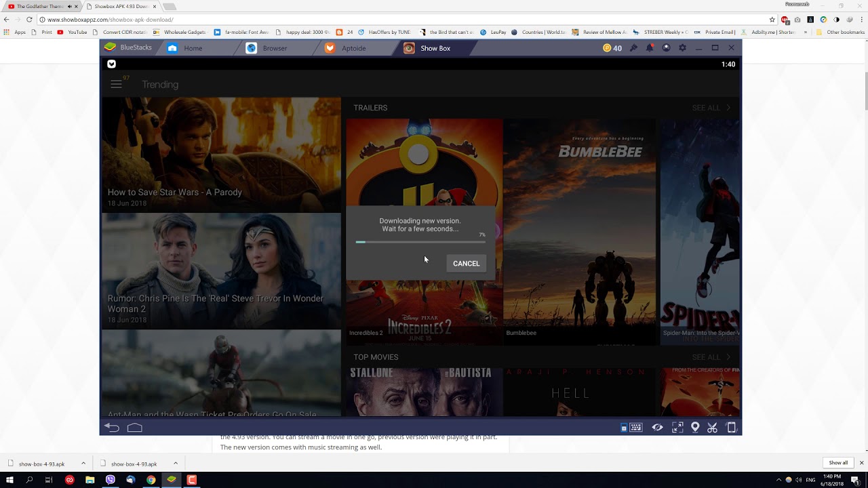Open Chrome apps shortcut in bookmarks bar
This screenshot has width=868, height=488.
pyautogui.click(x=15, y=32)
